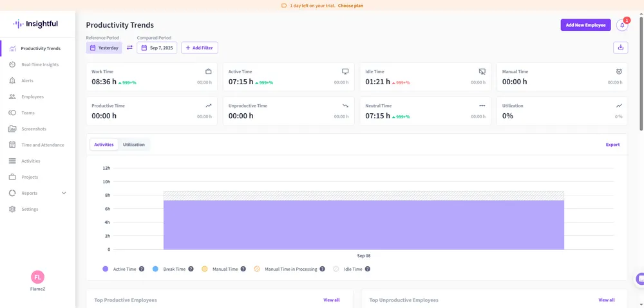The height and width of the screenshot is (308, 644).
Task: Open the Alerts sidebar item
Action: coord(27,80)
